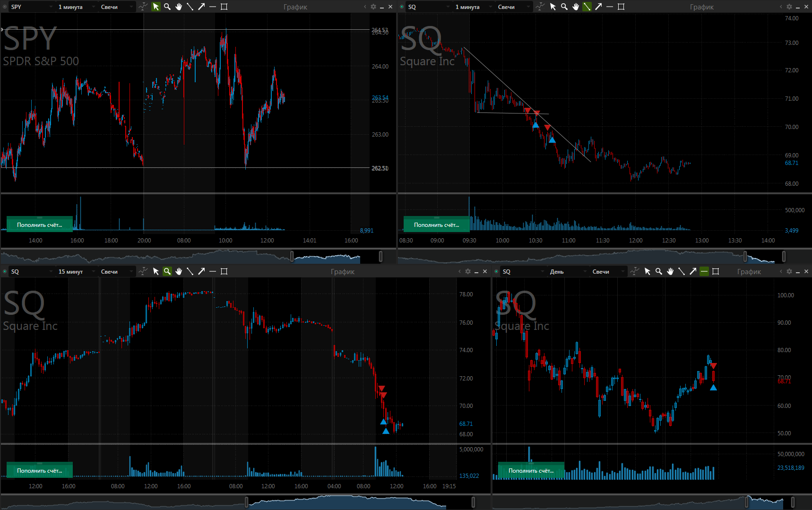Select rectangle tool in SQ daily chart
The height and width of the screenshot is (510, 812).
click(716, 271)
